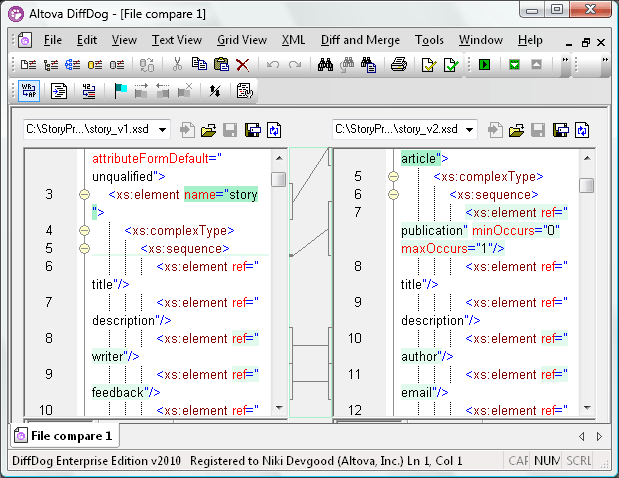This screenshot has height=478, width=619.
Task: Click tab scroll right arrow
Action: point(599,437)
